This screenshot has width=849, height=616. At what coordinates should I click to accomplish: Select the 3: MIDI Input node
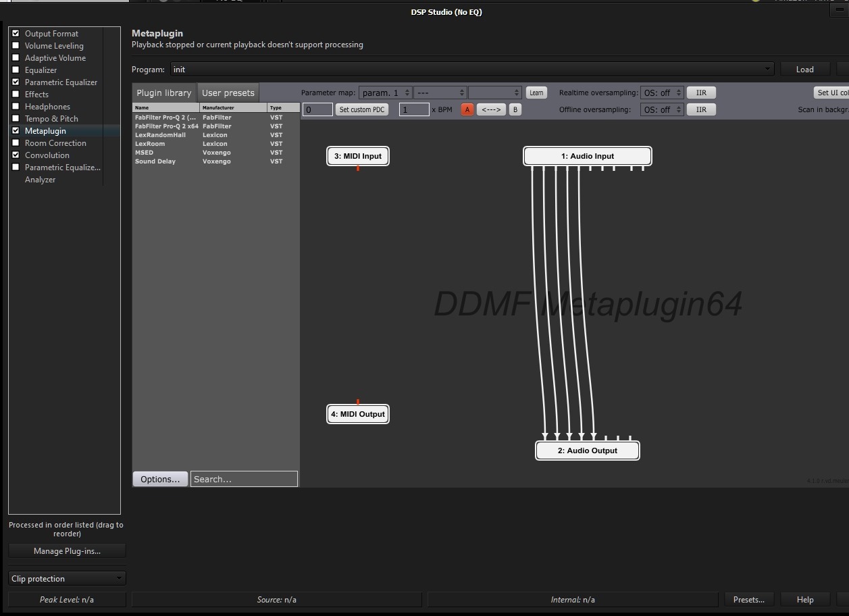[358, 156]
